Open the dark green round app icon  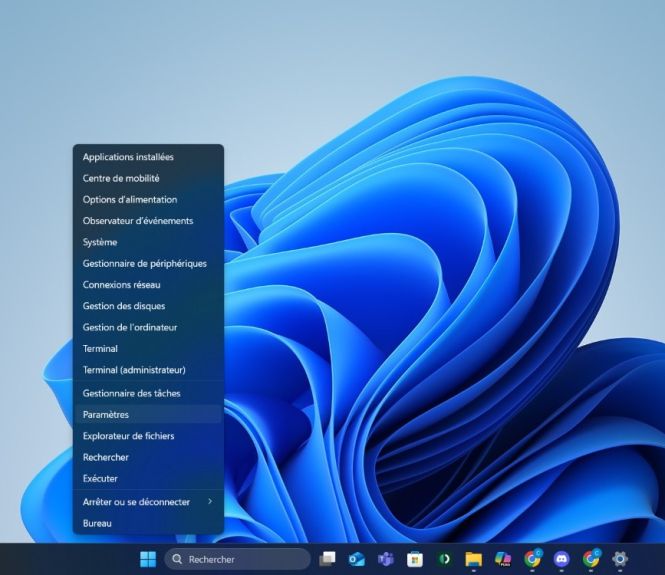click(x=444, y=559)
